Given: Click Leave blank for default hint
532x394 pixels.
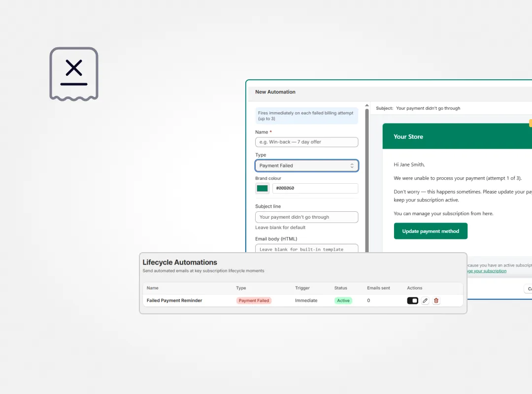Looking at the screenshot, I should pos(280,228).
